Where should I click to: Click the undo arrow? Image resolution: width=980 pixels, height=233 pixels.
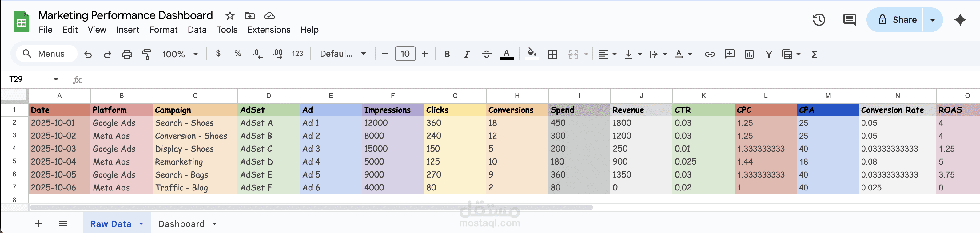pyautogui.click(x=88, y=54)
